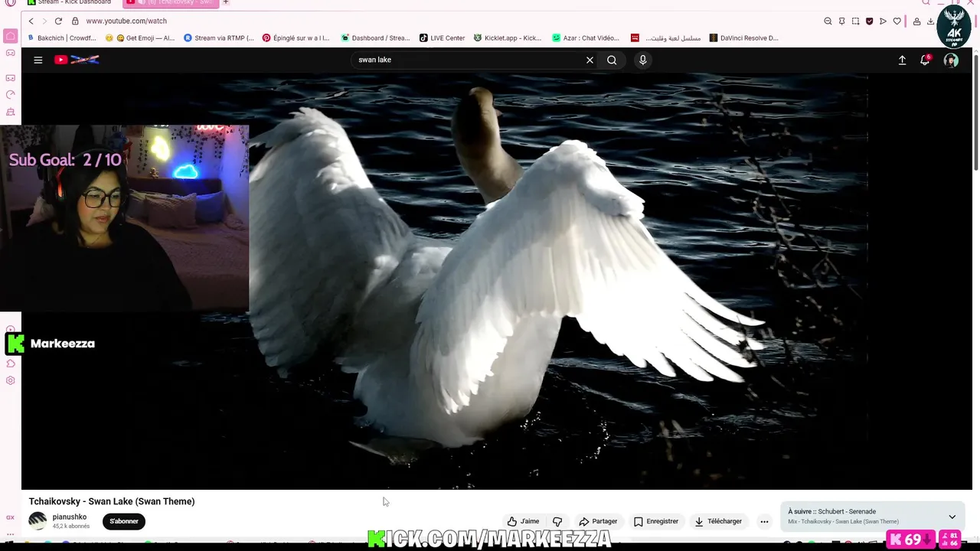This screenshot has width=980, height=551.
Task: Open the pianushko channel name
Action: pyautogui.click(x=70, y=517)
